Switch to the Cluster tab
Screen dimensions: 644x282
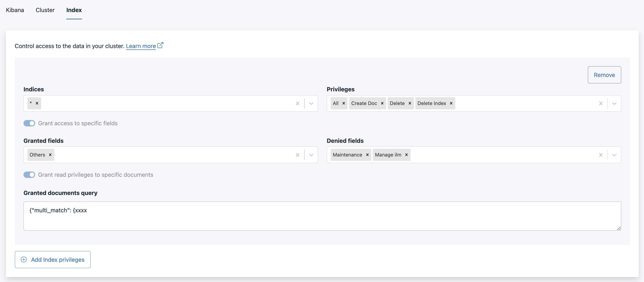pyautogui.click(x=45, y=10)
